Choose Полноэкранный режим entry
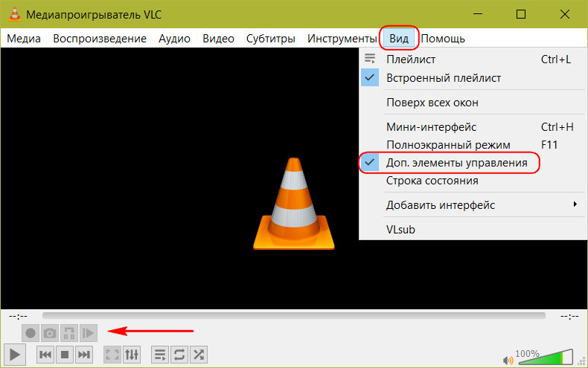Image resolution: width=588 pixels, height=368 pixels. [473, 145]
